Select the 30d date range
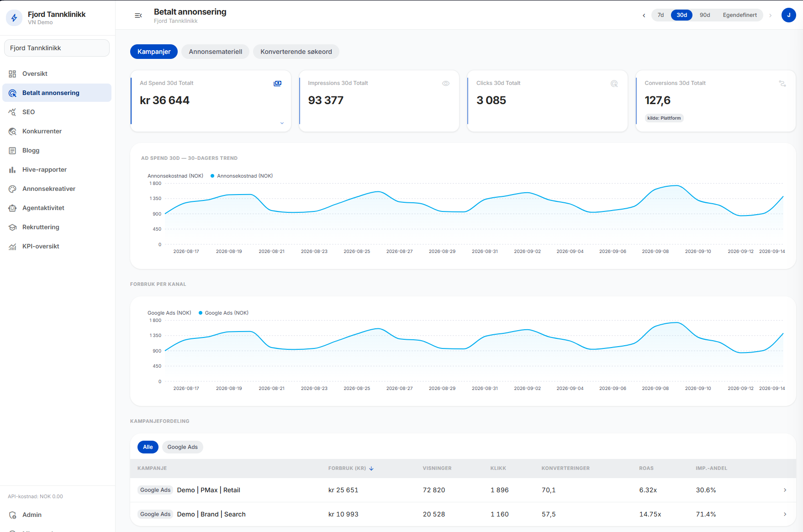Image resolution: width=803 pixels, height=532 pixels. (681, 15)
